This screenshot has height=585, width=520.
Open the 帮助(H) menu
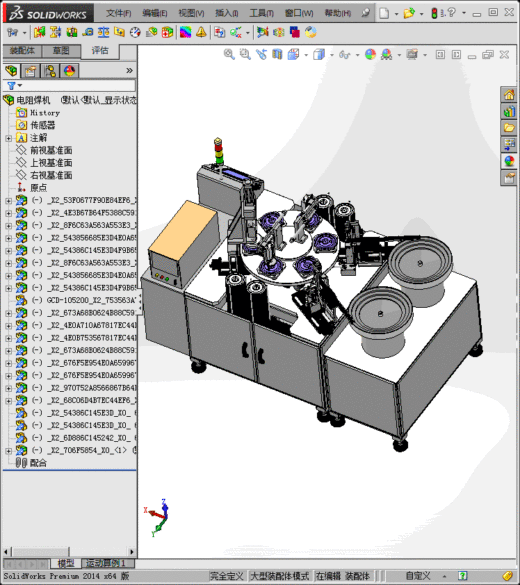338,13
